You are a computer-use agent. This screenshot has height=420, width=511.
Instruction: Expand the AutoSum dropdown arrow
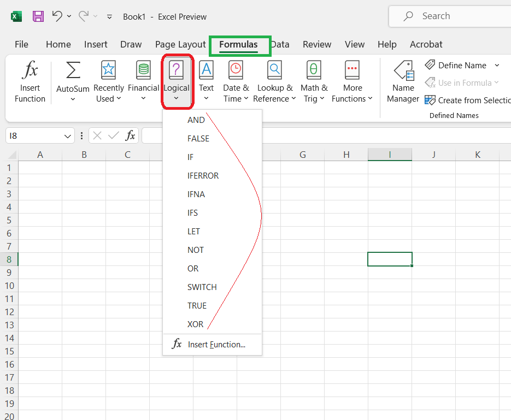(x=73, y=99)
